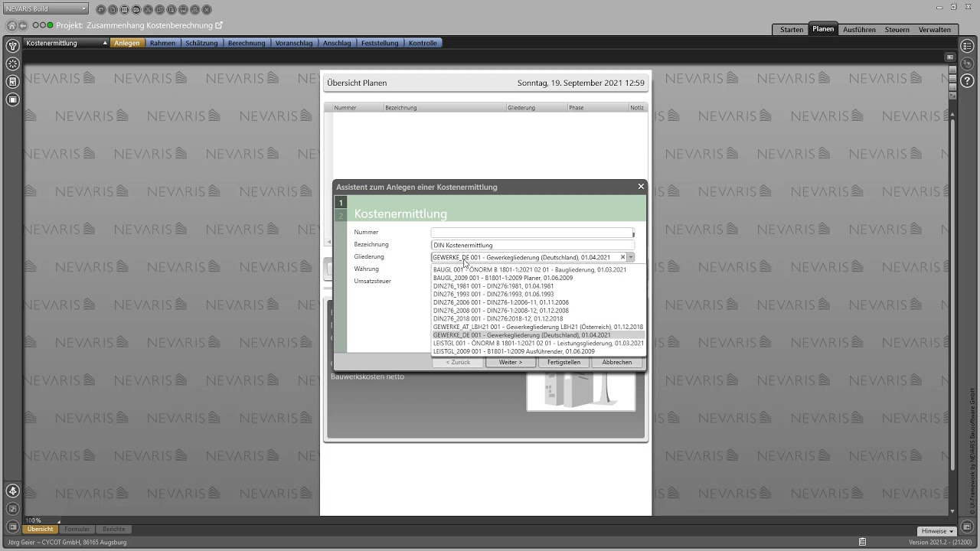Click the window icon fourth in left sidebar
Image resolution: width=980 pixels, height=551 pixels.
[x=12, y=99]
